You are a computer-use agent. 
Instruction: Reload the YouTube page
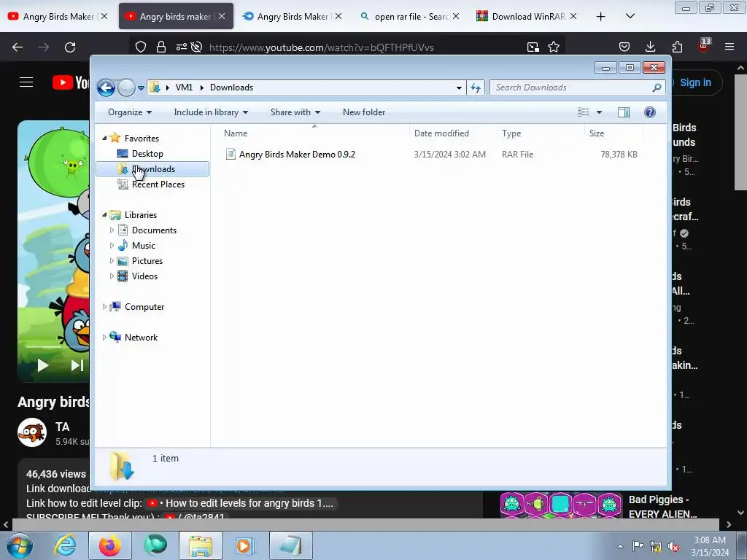coord(70,47)
